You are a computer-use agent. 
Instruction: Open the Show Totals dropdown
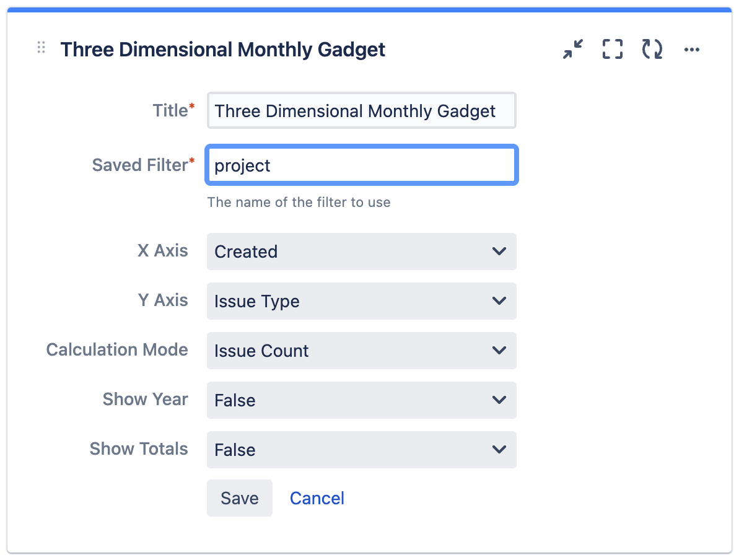(361, 450)
